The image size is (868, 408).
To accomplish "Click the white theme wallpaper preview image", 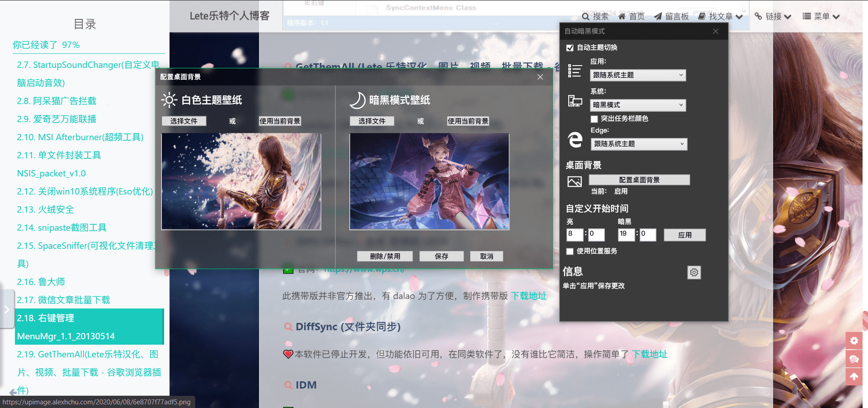I will 241,181.
